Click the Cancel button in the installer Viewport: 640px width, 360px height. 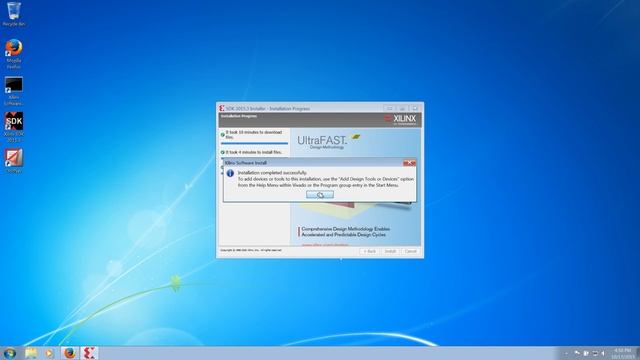[411, 251]
